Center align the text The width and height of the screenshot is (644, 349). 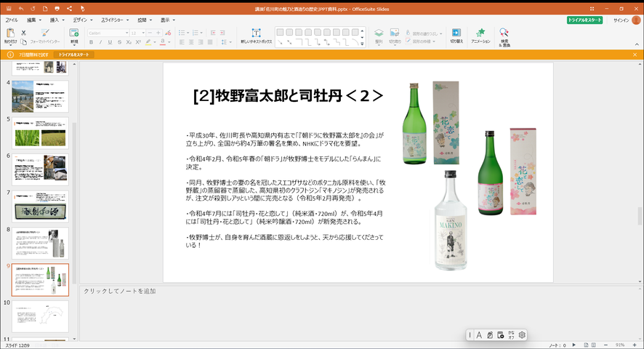pos(191,42)
